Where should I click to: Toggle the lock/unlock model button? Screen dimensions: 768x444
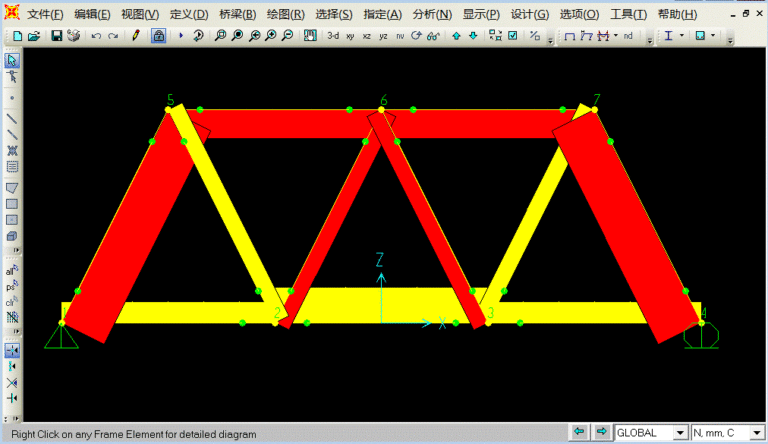[x=158, y=36]
